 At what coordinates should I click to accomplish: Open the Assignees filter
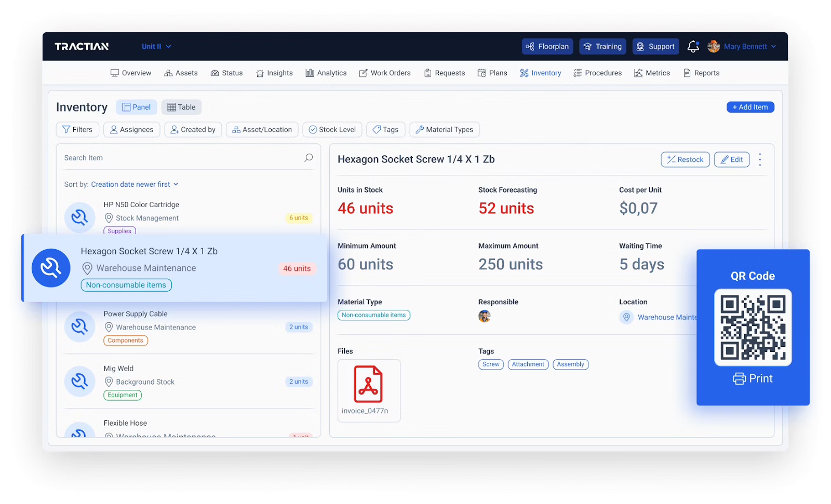[131, 130]
